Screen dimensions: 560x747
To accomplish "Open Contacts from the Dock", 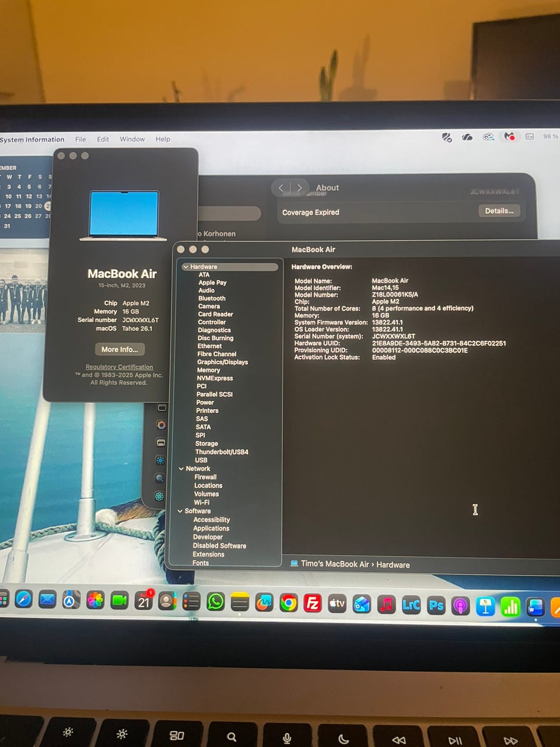I will click(x=167, y=601).
